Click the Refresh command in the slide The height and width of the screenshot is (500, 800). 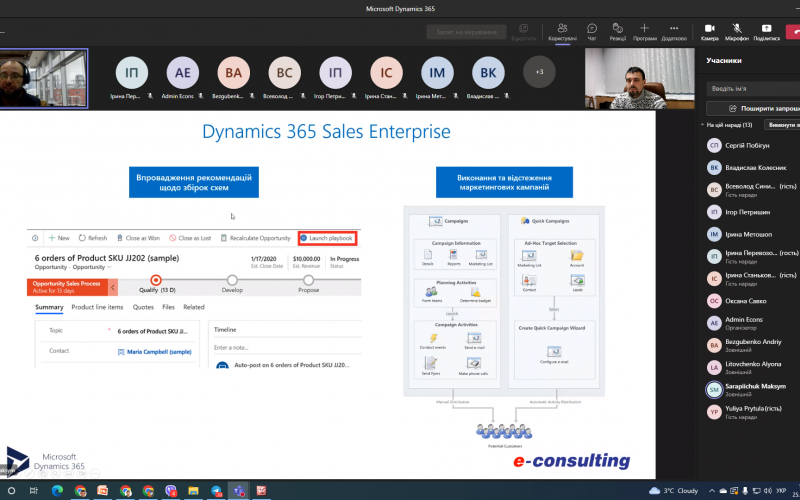click(x=93, y=238)
